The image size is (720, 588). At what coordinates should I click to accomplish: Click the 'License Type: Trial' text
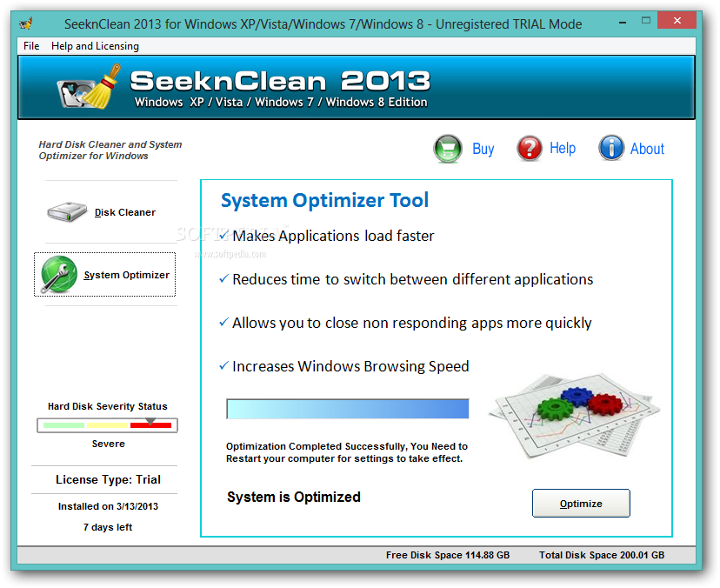click(108, 479)
